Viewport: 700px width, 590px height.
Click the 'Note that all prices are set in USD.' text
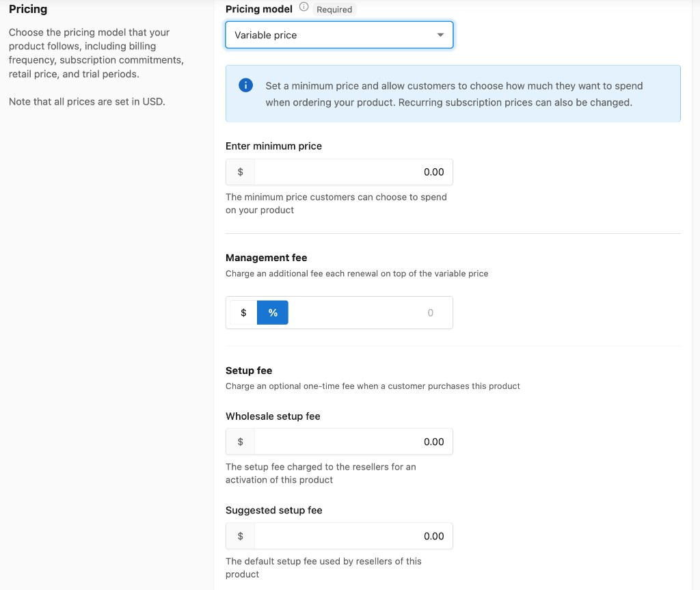click(87, 102)
